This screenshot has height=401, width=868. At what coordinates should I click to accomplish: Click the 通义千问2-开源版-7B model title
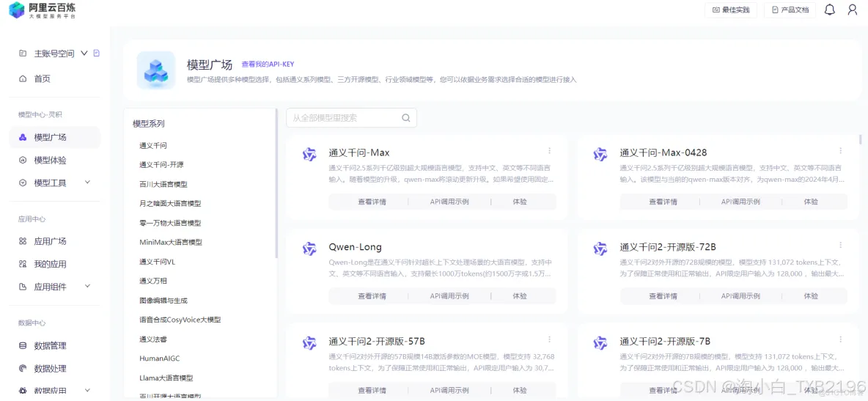[665, 341]
